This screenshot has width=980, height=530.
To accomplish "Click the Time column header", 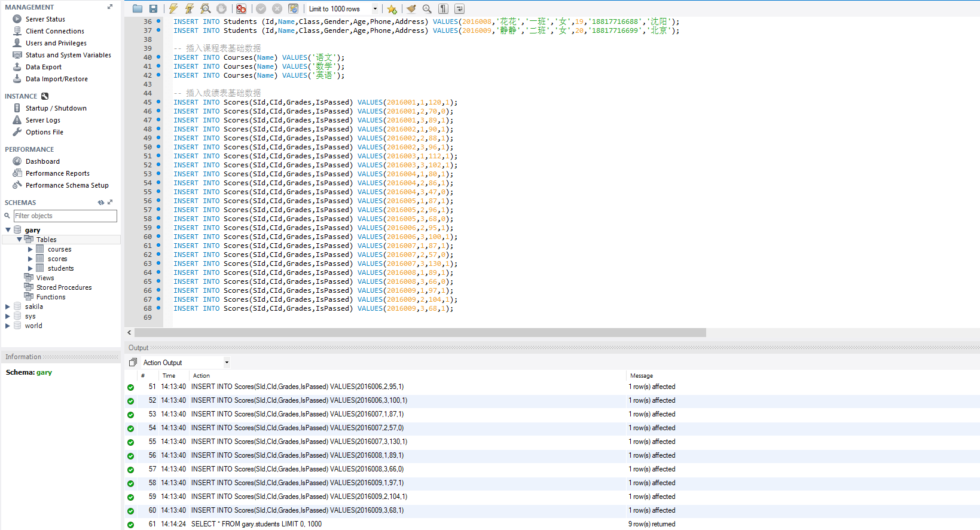I will coord(169,376).
